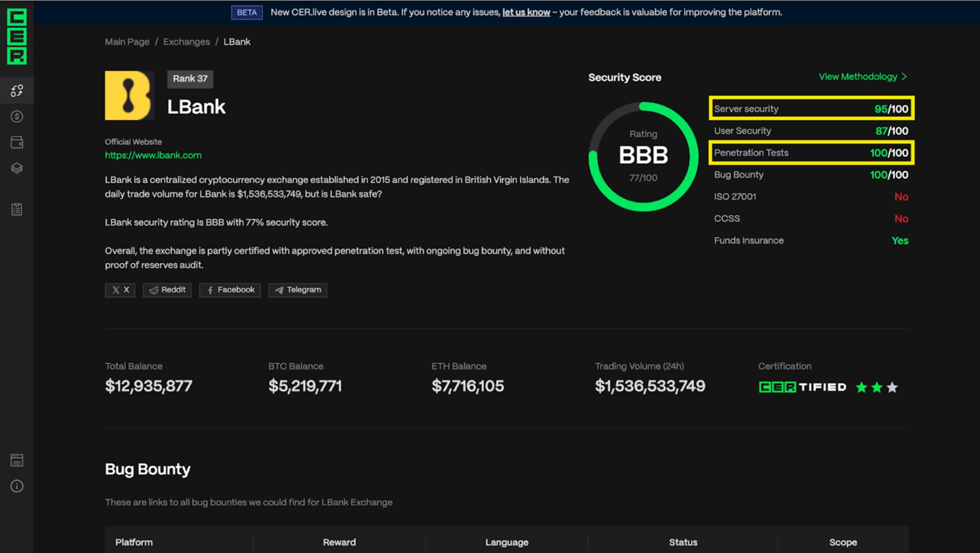Open LBank's X social button

coord(120,290)
